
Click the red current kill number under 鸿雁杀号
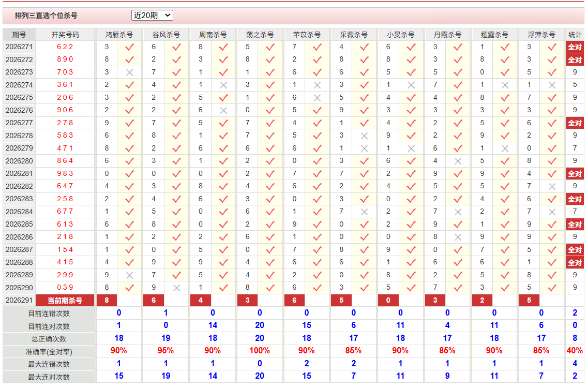pyautogui.click(x=107, y=301)
